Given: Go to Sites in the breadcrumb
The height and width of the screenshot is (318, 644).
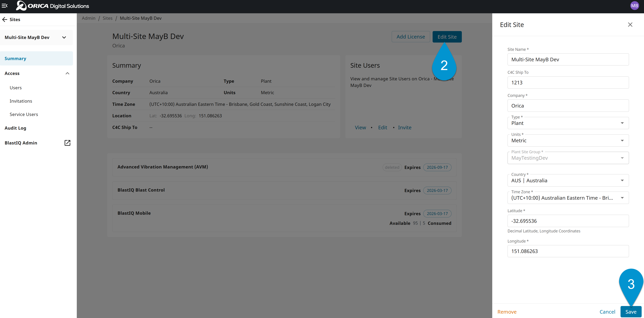Looking at the screenshot, I should (x=108, y=18).
